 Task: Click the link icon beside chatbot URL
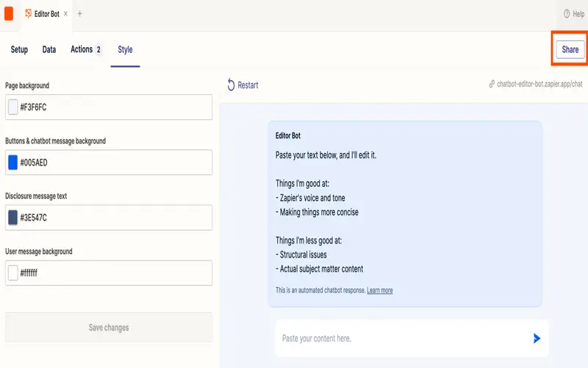coord(492,84)
